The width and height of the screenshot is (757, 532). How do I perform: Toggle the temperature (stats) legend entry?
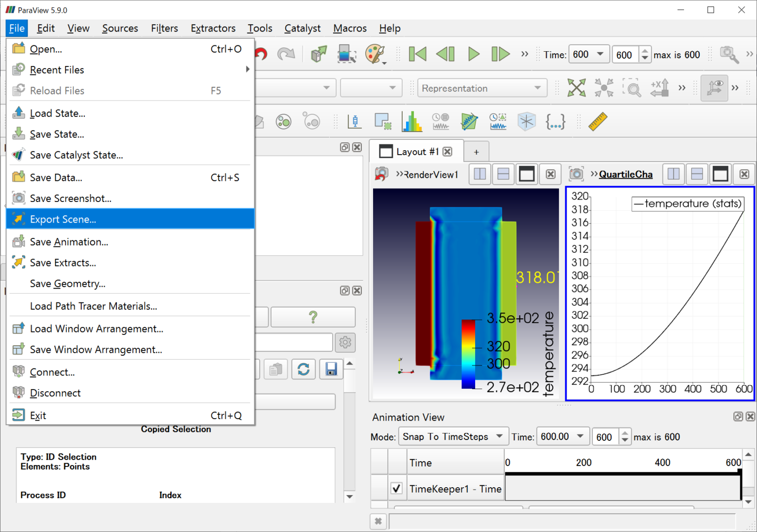click(688, 204)
